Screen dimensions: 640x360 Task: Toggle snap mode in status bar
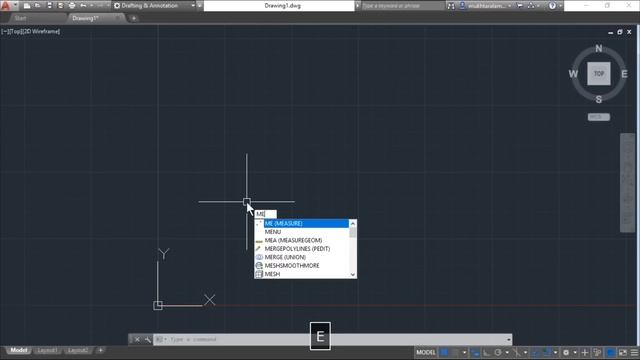(456, 352)
